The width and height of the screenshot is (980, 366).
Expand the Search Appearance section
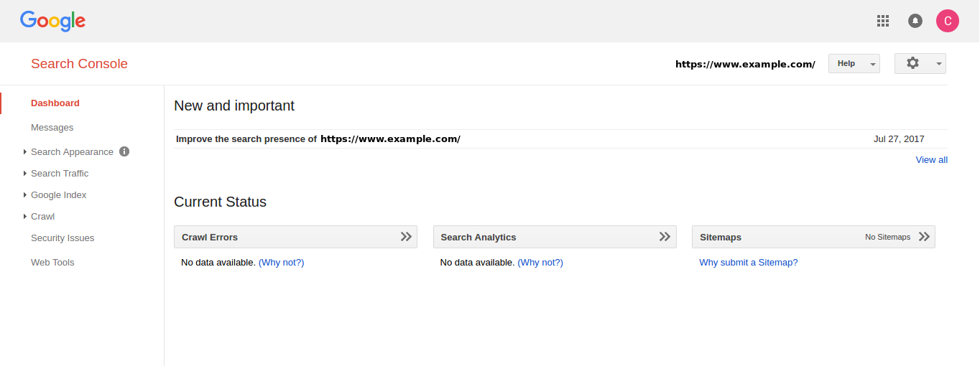point(72,152)
